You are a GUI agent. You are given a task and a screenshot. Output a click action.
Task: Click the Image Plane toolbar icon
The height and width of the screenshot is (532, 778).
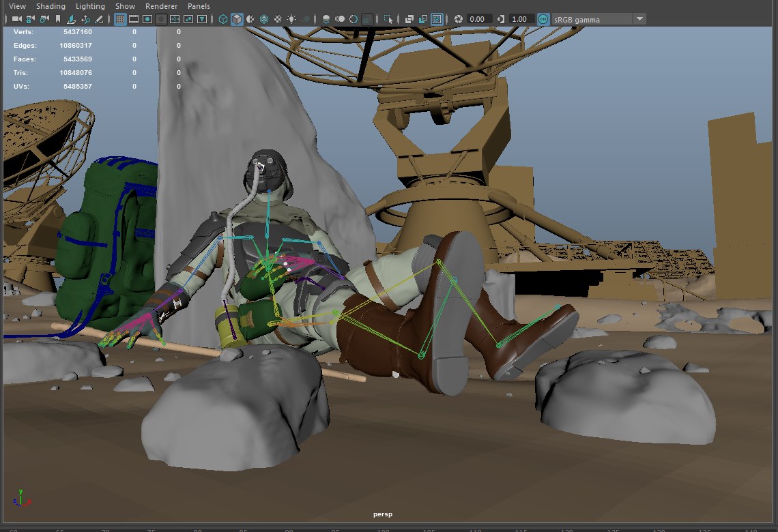(x=72, y=19)
